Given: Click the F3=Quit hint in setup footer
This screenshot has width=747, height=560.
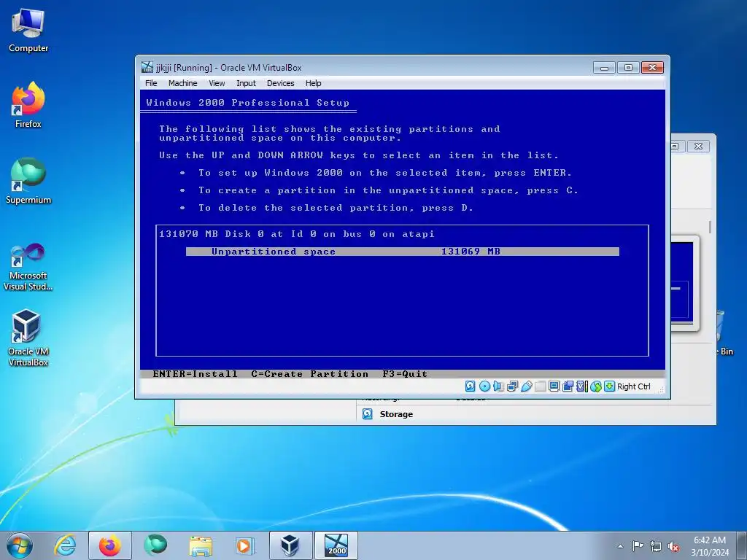Looking at the screenshot, I should 405,374.
